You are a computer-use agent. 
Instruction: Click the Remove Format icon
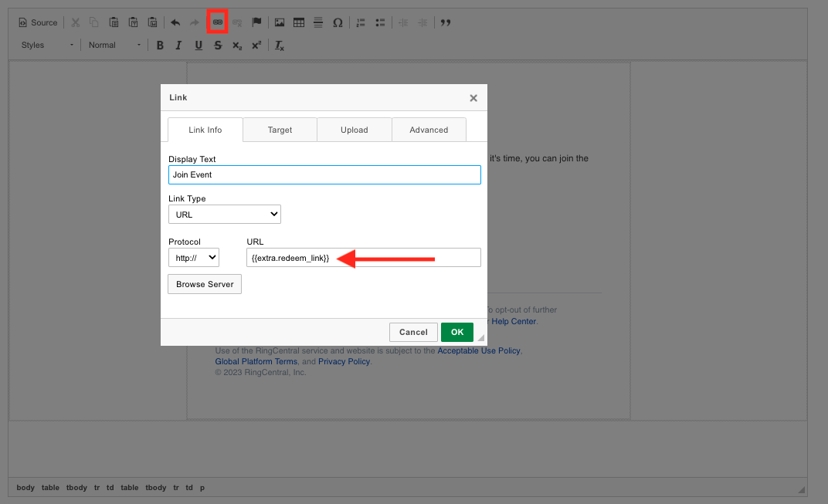[x=280, y=46]
